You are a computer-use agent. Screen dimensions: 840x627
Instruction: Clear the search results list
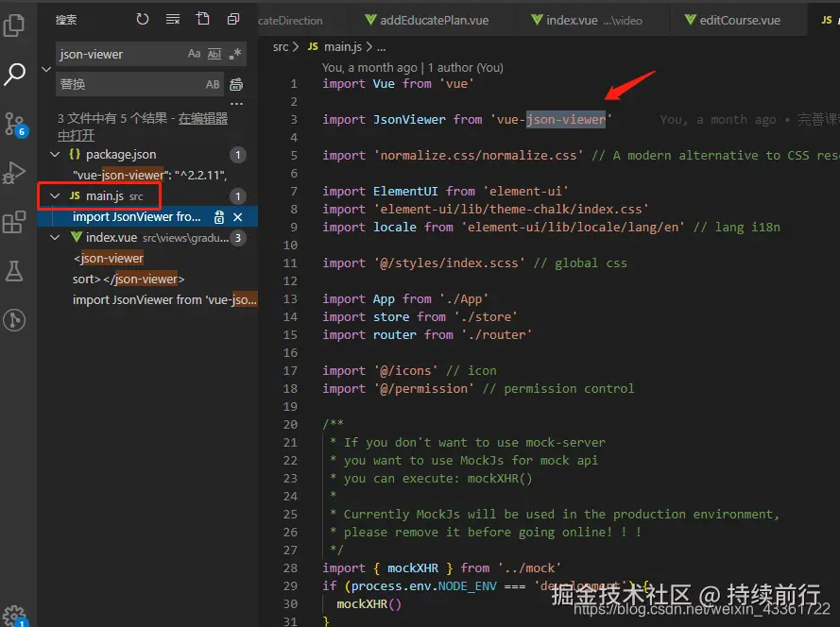(x=173, y=19)
